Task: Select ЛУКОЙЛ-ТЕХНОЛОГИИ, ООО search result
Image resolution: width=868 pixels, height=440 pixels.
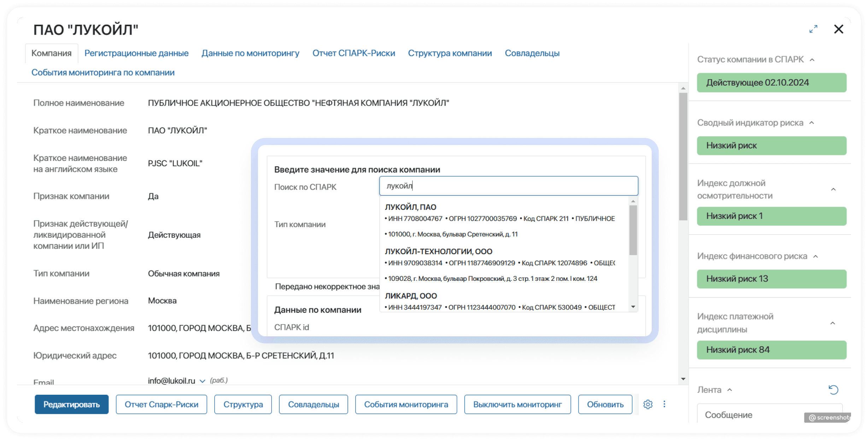Action: tap(438, 251)
